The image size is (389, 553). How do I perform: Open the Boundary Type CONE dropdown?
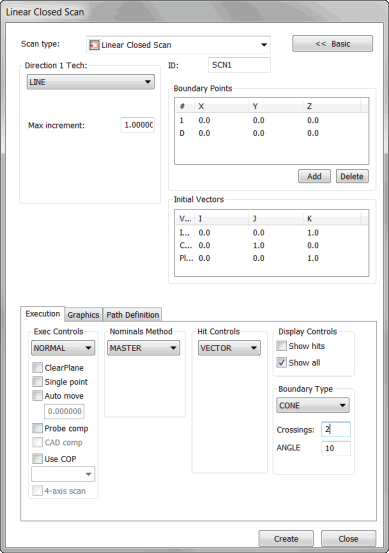pos(313,405)
